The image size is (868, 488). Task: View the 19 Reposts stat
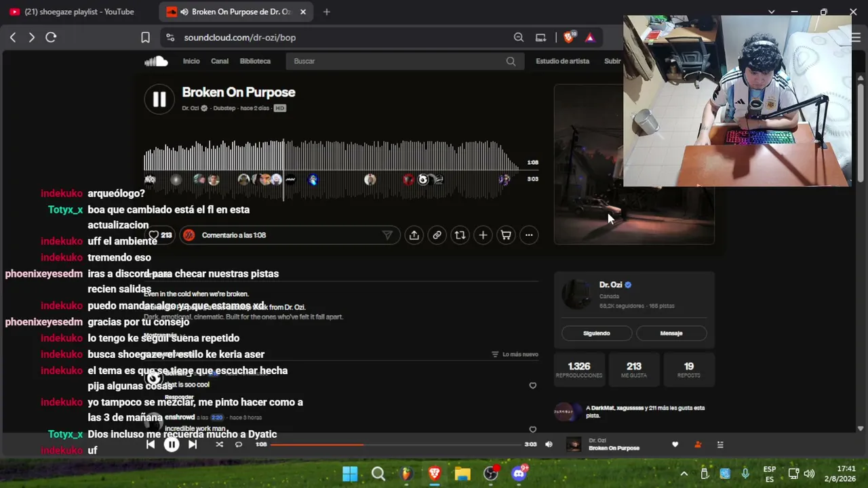click(x=689, y=369)
